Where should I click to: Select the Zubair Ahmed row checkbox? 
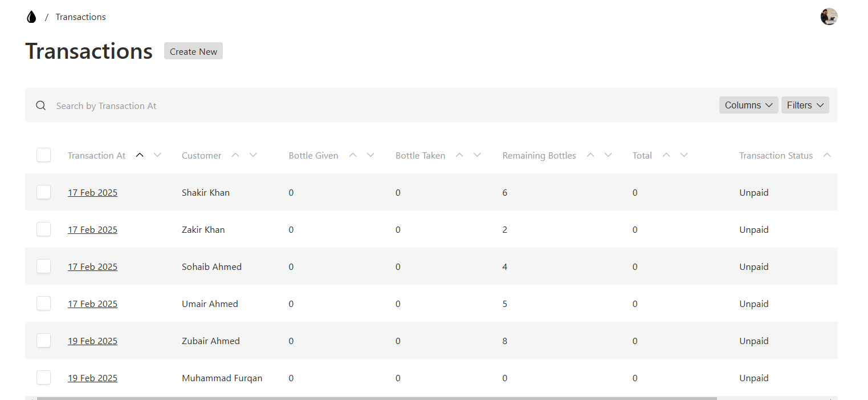(x=44, y=341)
